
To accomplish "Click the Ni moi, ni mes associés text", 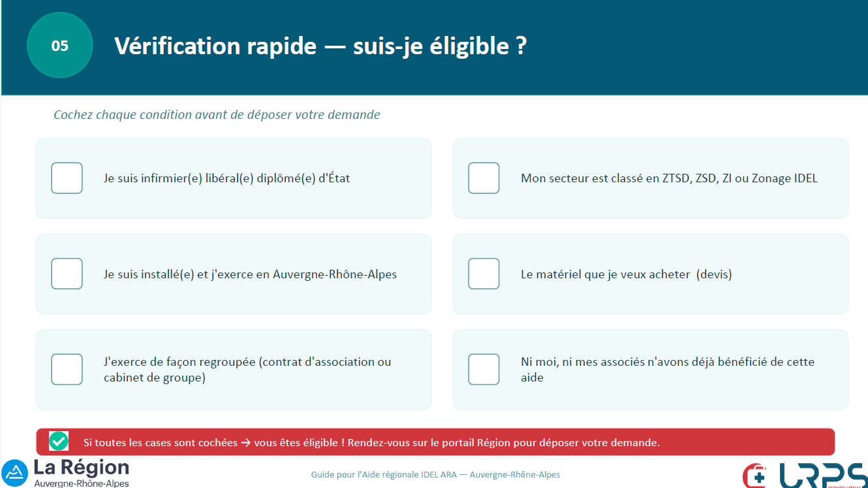I will [x=668, y=370].
